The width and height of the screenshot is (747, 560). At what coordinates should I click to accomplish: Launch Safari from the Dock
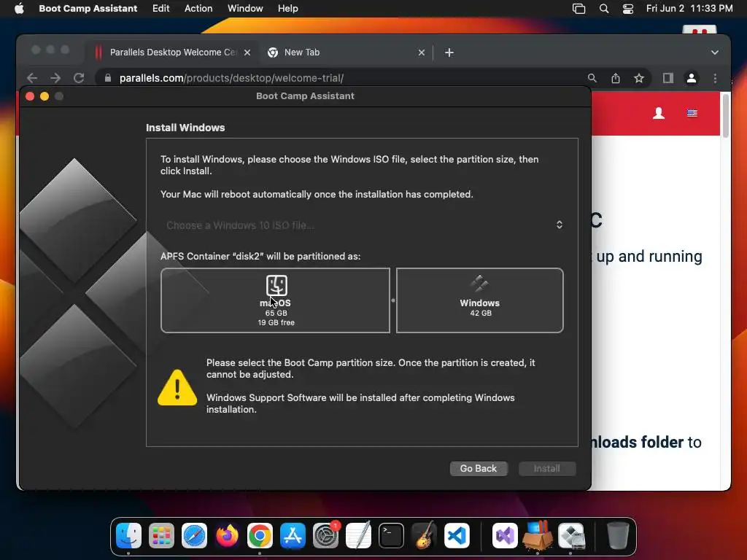point(194,536)
